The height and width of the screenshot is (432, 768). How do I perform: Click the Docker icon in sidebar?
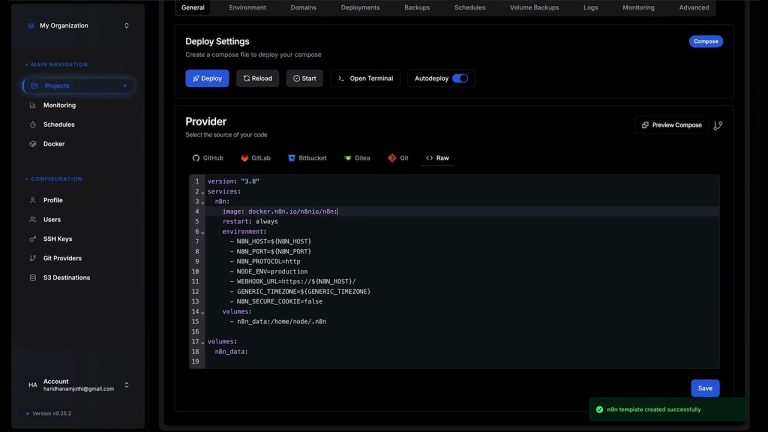(x=33, y=144)
